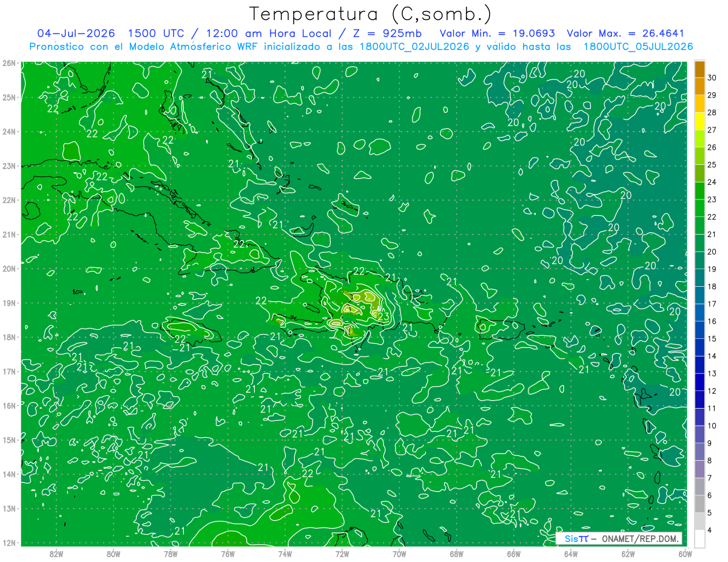
Task: Click color scale label '17'
Action: pos(712,304)
